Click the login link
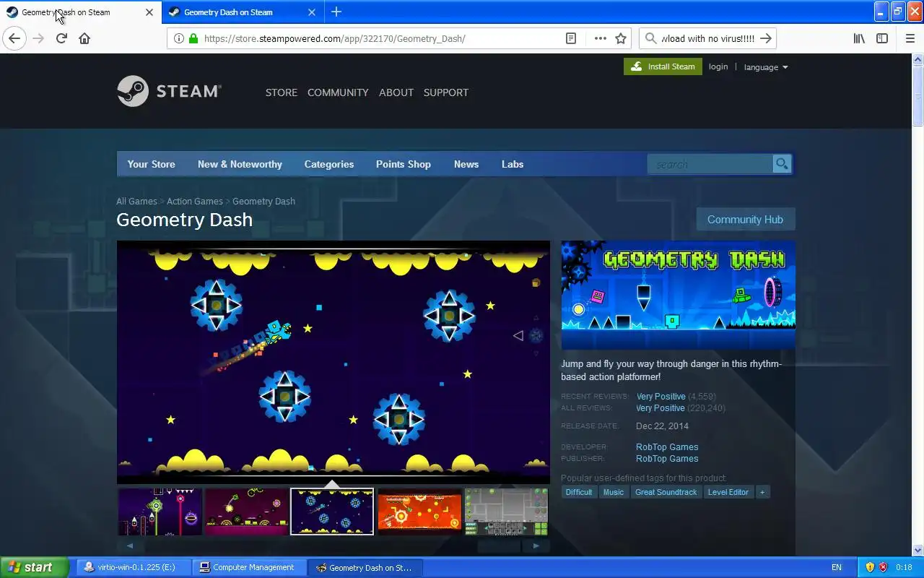 pyautogui.click(x=718, y=66)
